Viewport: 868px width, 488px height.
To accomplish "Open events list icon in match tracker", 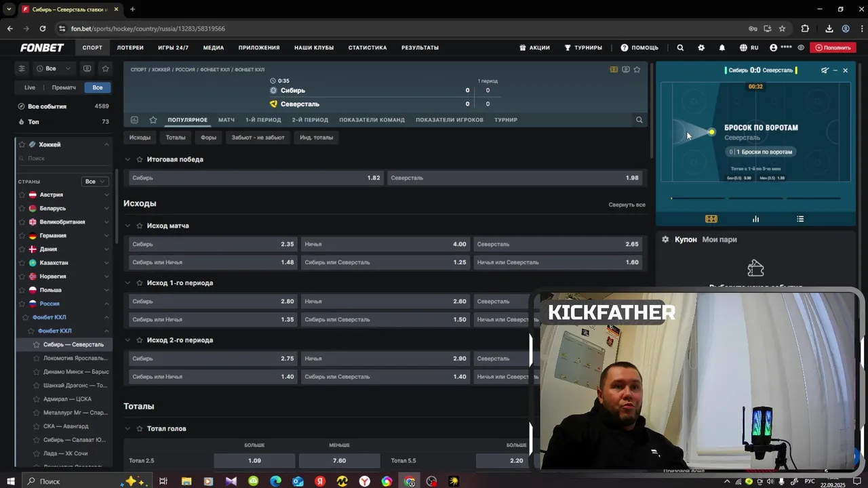I will coord(800,219).
